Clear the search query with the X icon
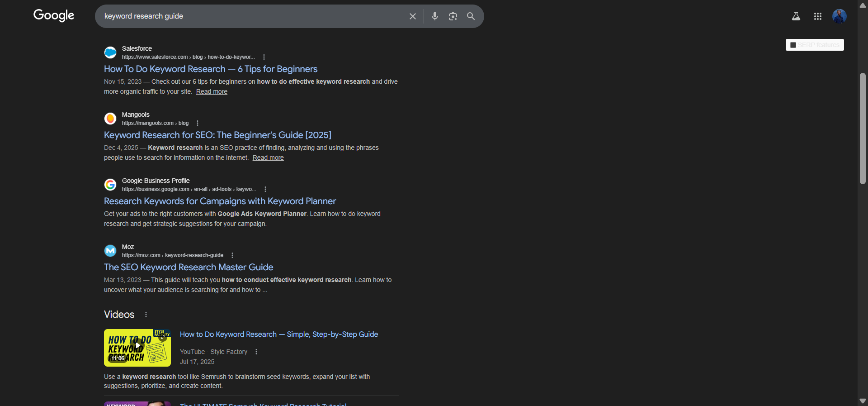Viewport: 868px width, 406px height. click(413, 16)
